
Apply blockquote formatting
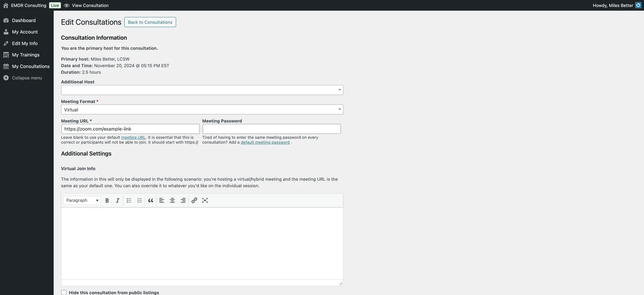tap(151, 200)
